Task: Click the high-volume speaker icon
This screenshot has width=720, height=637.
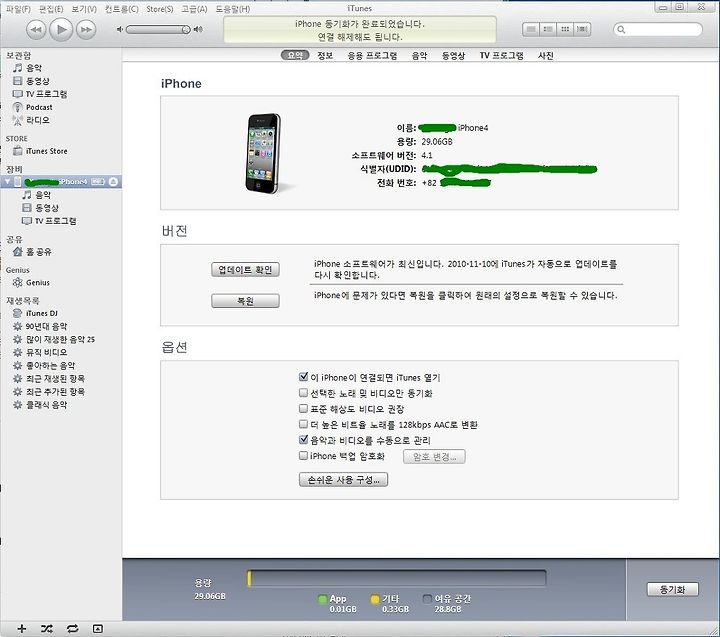Action: click(198, 29)
